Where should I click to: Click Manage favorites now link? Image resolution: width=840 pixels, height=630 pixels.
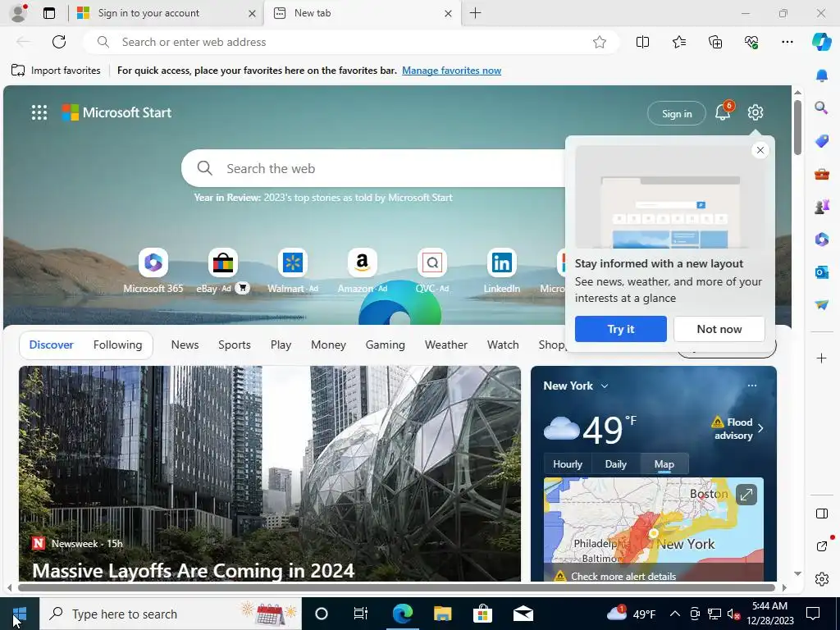pos(452,71)
